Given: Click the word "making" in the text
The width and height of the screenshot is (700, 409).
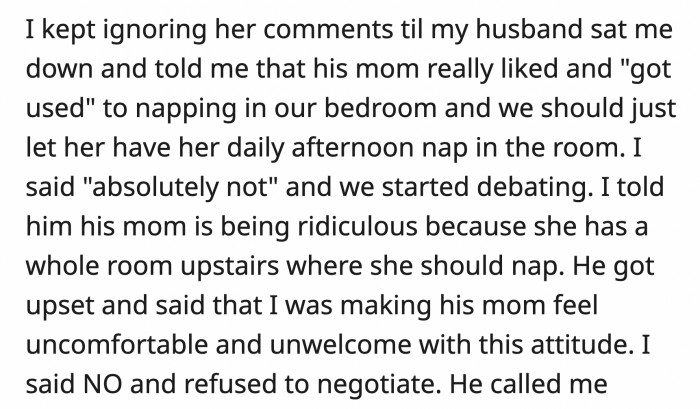Looking at the screenshot, I should (x=386, y=305).
